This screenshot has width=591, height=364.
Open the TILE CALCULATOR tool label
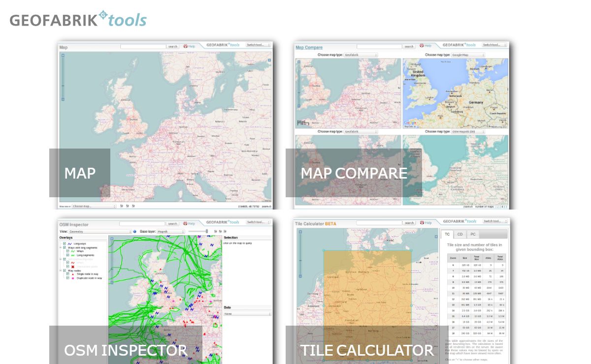[x=367, y=350]
